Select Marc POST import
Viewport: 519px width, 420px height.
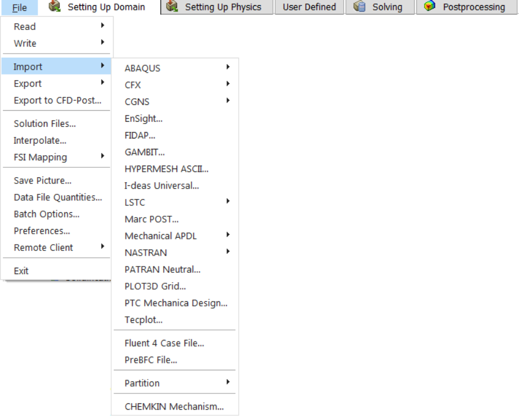click(x=175, y=219)
